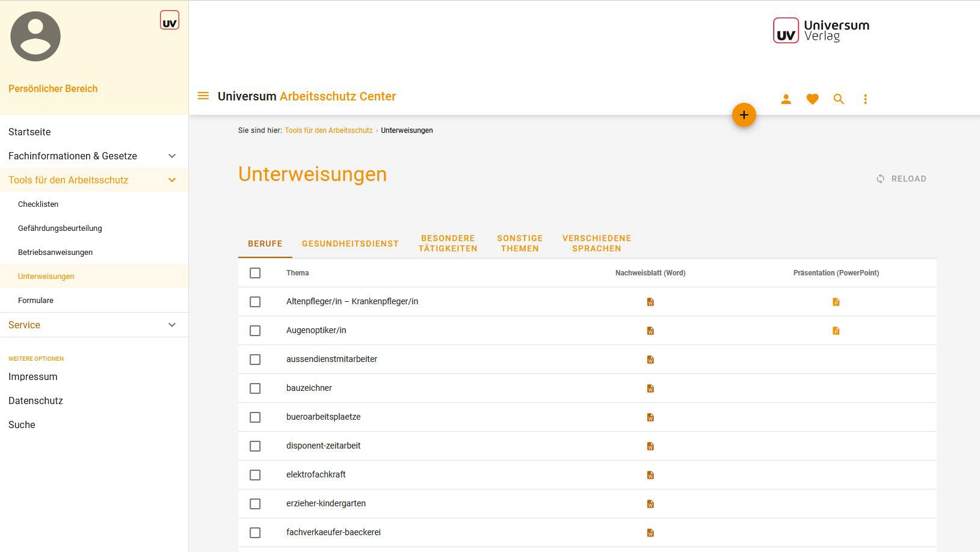The width and height of the screenshot is (980, 552).
Task: Open search via magnifier icon
Action: [x=839, y=99]
